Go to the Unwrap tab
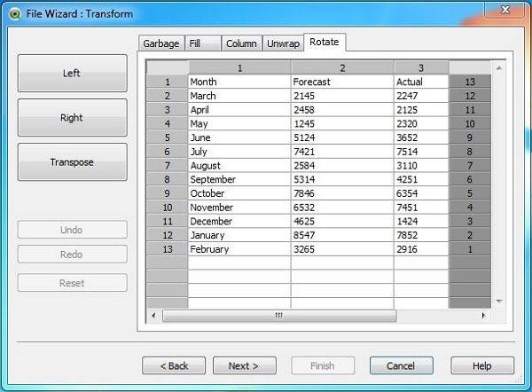Viewport: 532px width, 392px height. point(283,43)
